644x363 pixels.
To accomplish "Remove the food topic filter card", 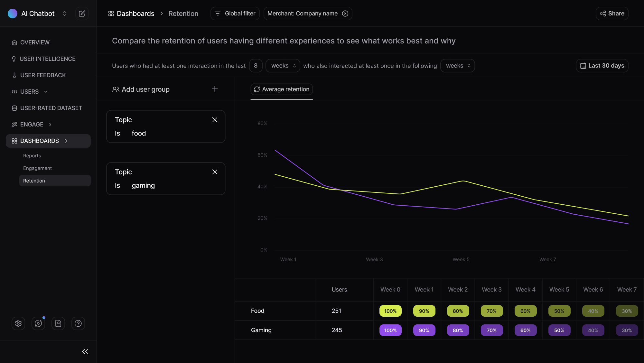I will (x=215, y=120).
